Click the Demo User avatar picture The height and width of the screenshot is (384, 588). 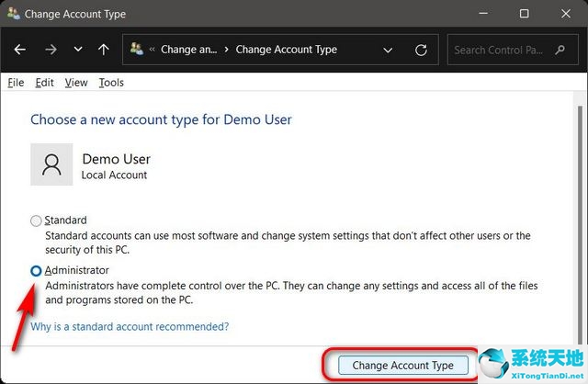51,164
